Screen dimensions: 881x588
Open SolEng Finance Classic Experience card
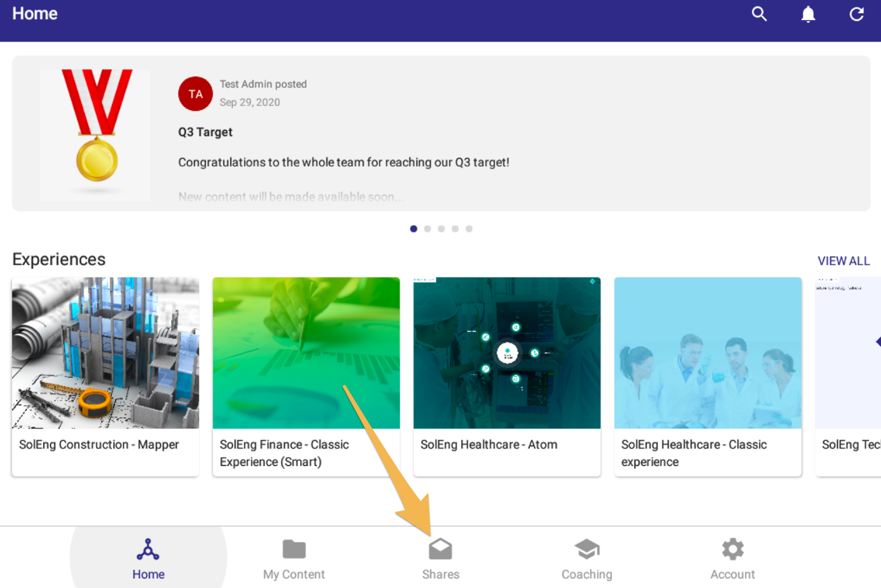306,375
